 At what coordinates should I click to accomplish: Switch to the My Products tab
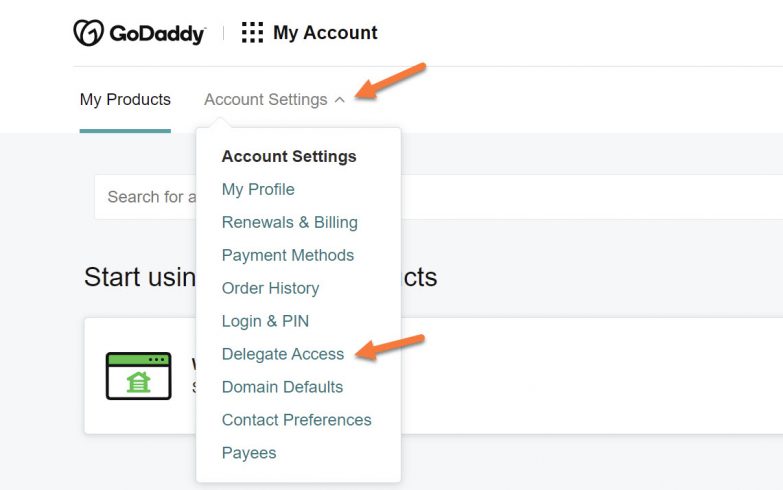(x=125, y=100)
